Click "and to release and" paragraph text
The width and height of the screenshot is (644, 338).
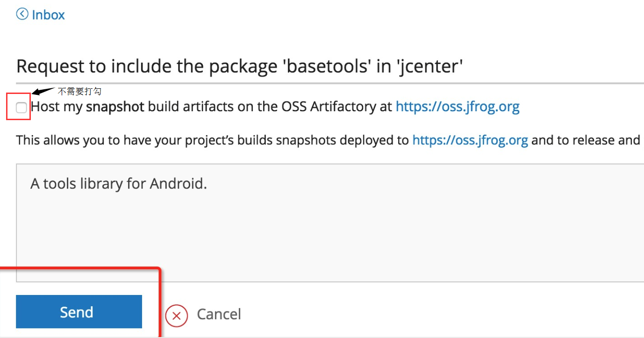click(x=586, y=140)
